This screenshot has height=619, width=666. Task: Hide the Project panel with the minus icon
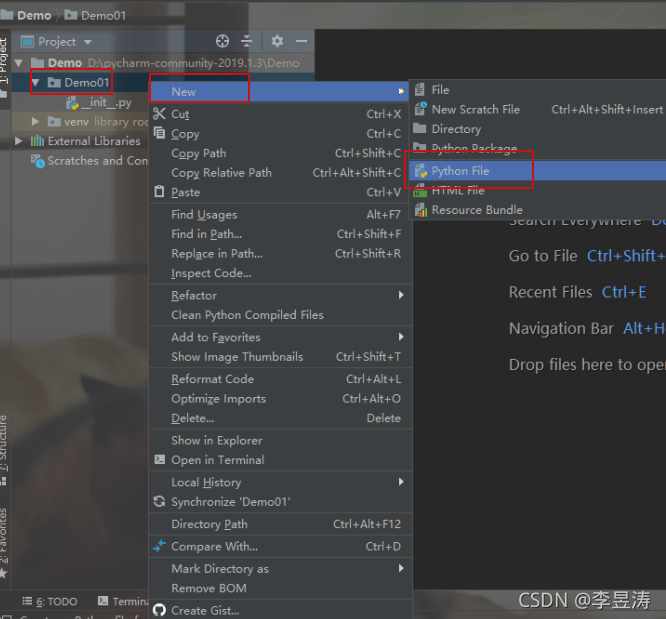tap(301, 41)
